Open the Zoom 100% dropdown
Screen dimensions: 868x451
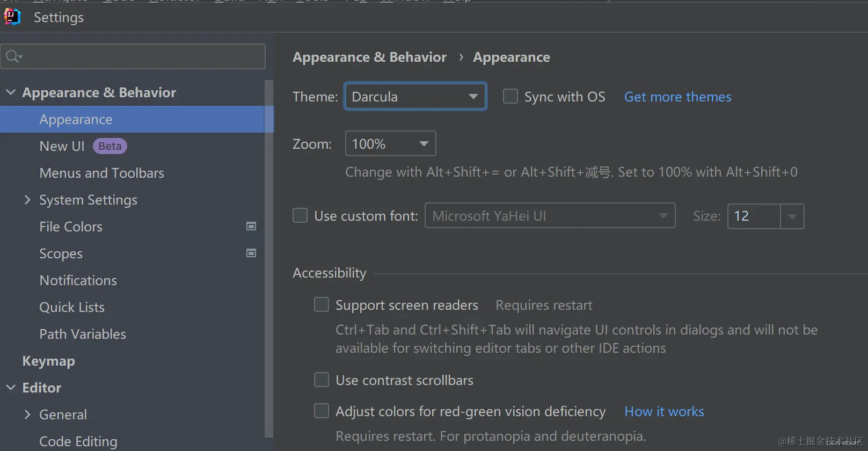coord(390,144)
